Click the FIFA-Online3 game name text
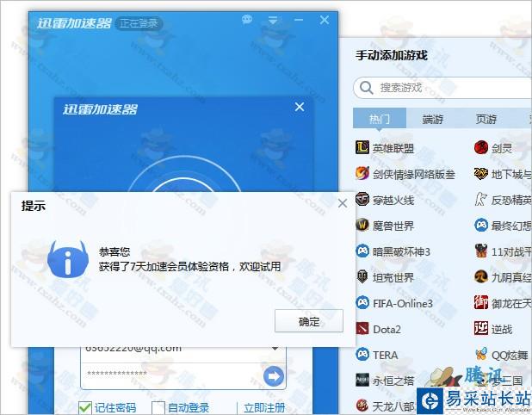The height and width of the screenshot is (415, 532). coord(403,303)
